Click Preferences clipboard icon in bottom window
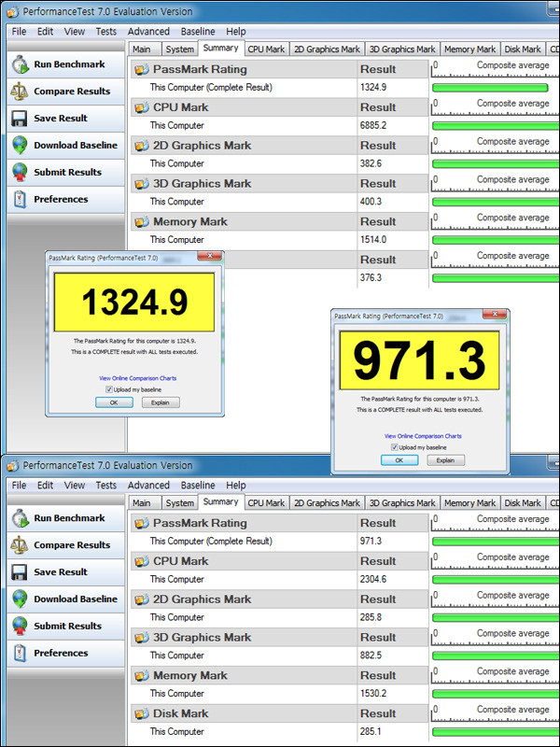The width and height of the screenshot is (560, 747). pos(20,653)
